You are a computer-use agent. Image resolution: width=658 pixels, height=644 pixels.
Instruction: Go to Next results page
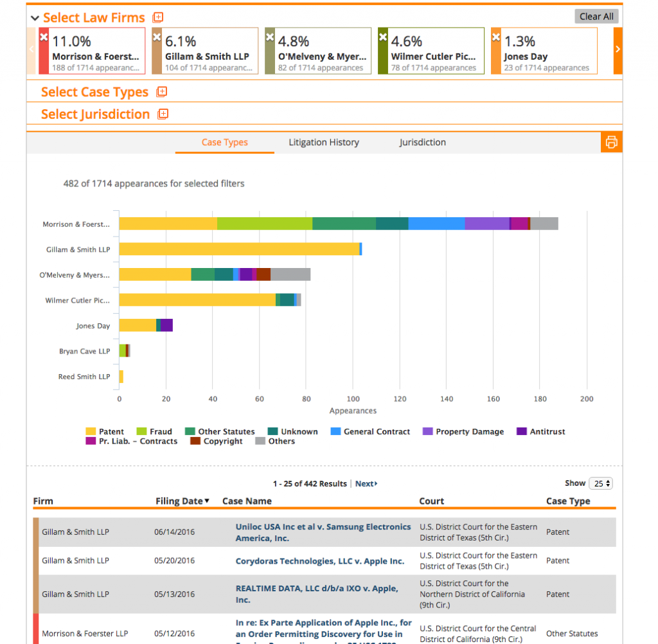click(366, 483)
